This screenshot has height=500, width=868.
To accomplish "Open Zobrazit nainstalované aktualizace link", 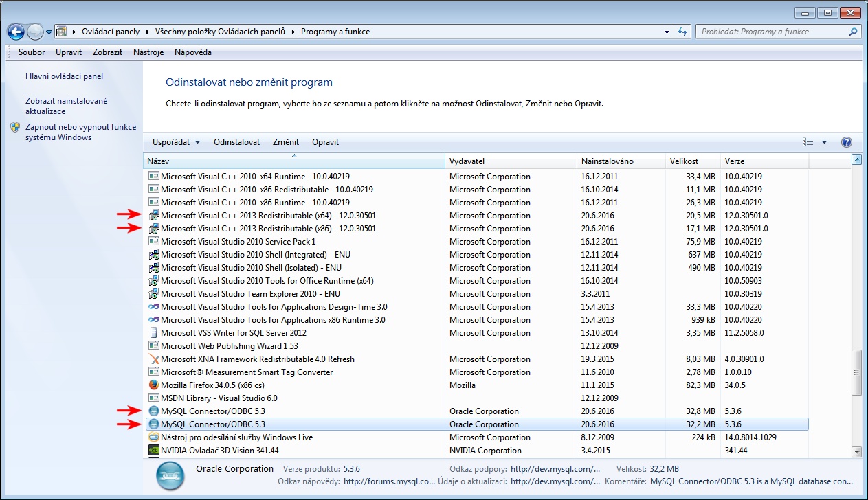I will pos(67,106).
